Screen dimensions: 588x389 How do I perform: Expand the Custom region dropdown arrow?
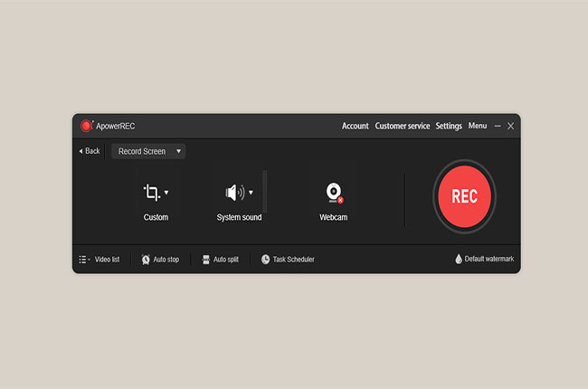166,193
